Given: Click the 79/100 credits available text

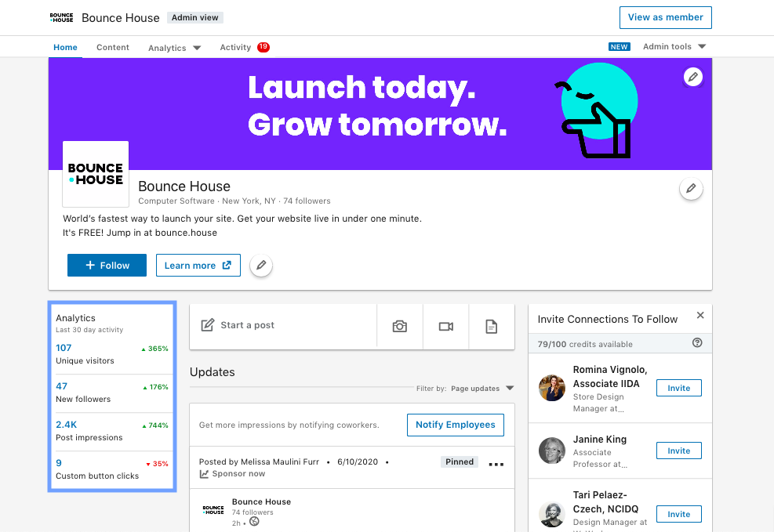Looking at the screenshot, I should tap(585, 344).
